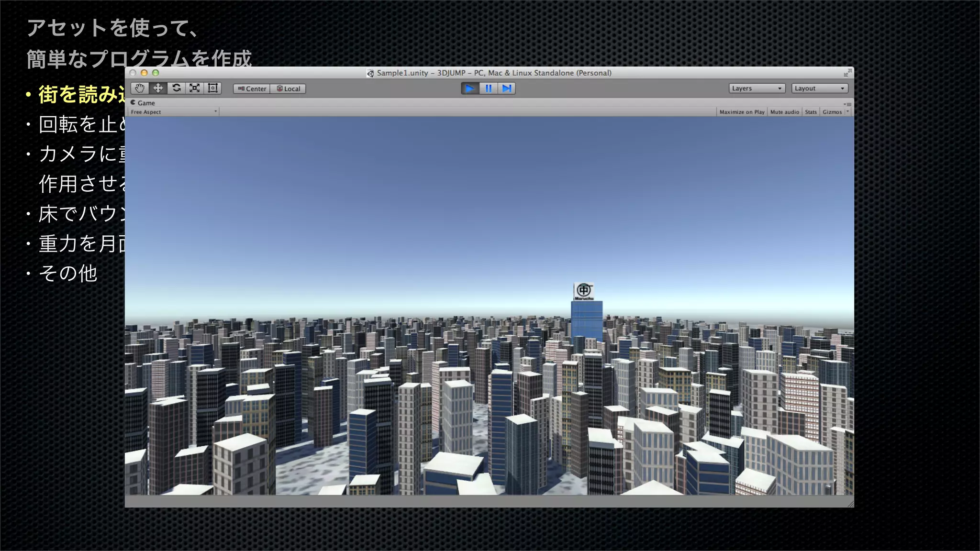Open the Game panel options menu
This screenshot has width=980, height=551.
click(847, 104)
